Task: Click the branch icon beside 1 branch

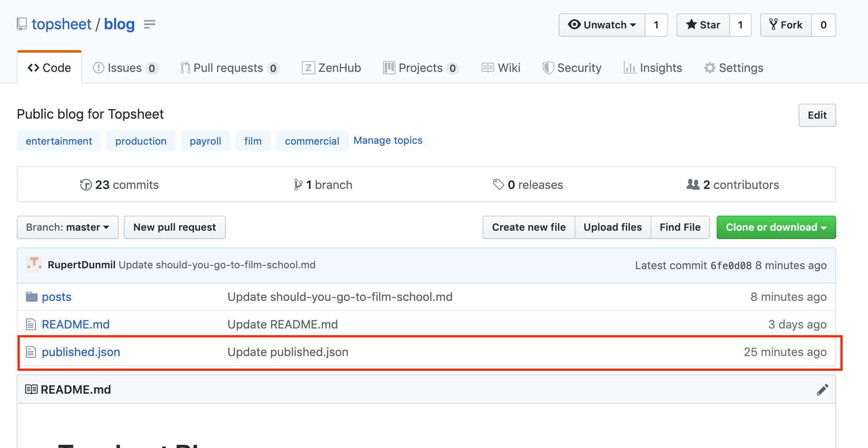Action: tap(298, 185)
